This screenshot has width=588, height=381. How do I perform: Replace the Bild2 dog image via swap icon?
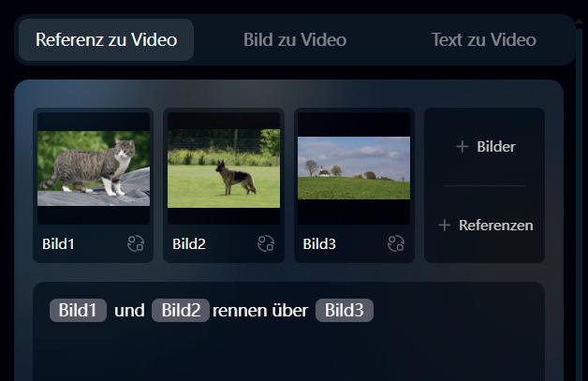coord(266,243)
